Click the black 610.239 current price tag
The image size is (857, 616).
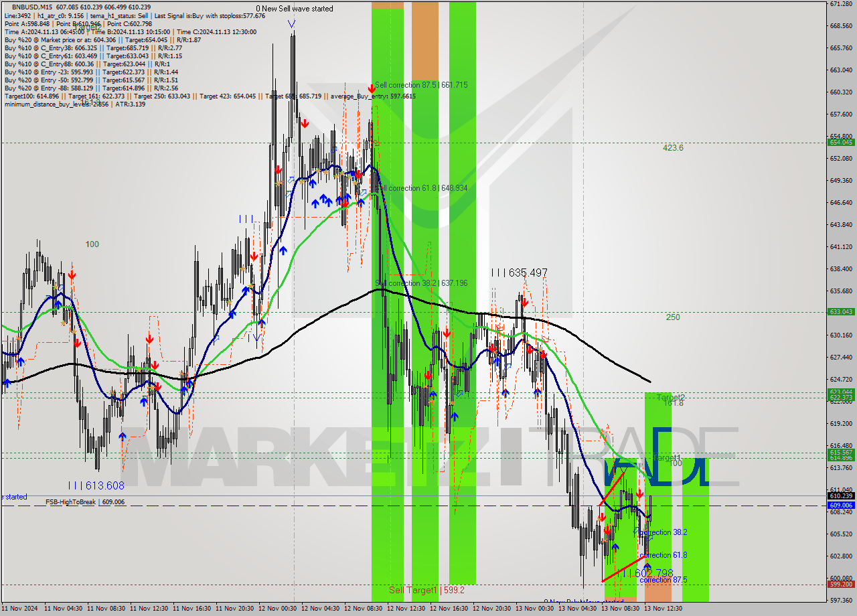tap(841, 496)
